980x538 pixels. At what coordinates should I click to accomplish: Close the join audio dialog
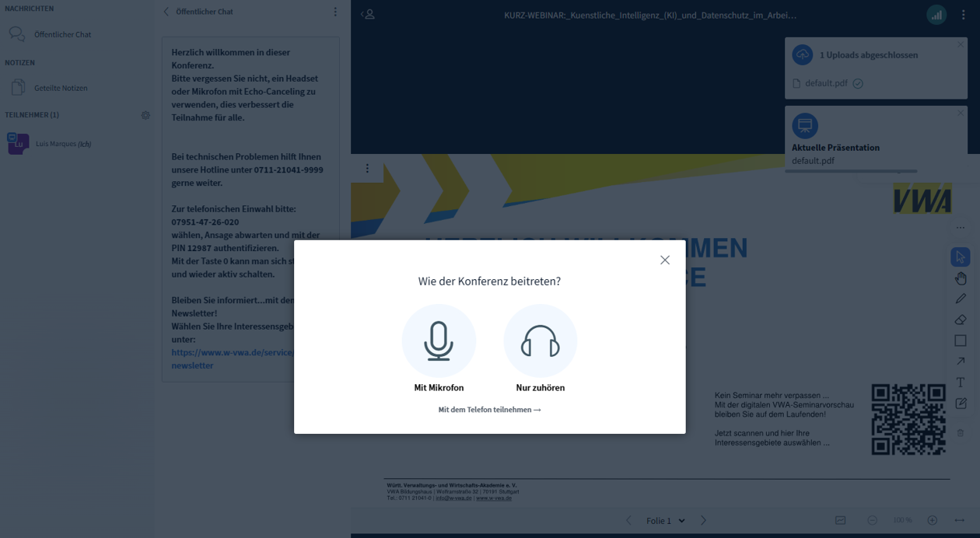click(x=664, y=260)
